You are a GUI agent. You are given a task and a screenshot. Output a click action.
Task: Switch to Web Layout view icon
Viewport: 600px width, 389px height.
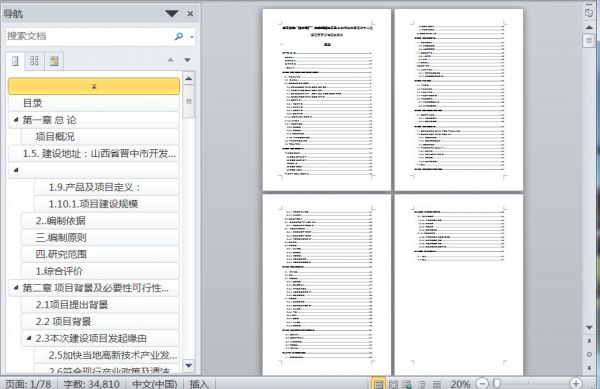point(407,384)
